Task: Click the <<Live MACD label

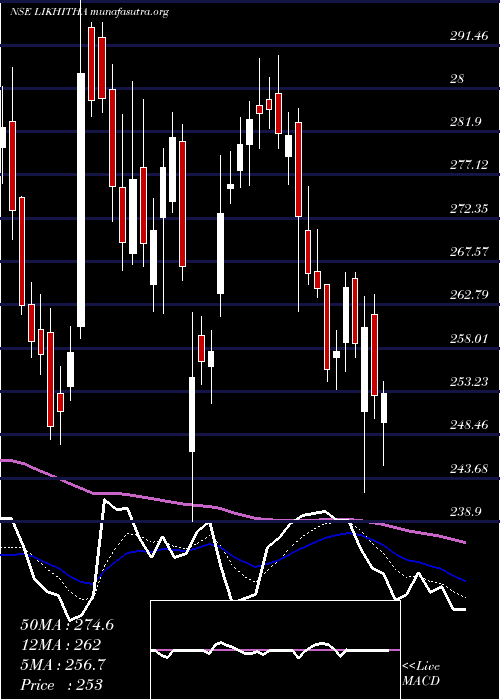Action: tap(421, 674)
